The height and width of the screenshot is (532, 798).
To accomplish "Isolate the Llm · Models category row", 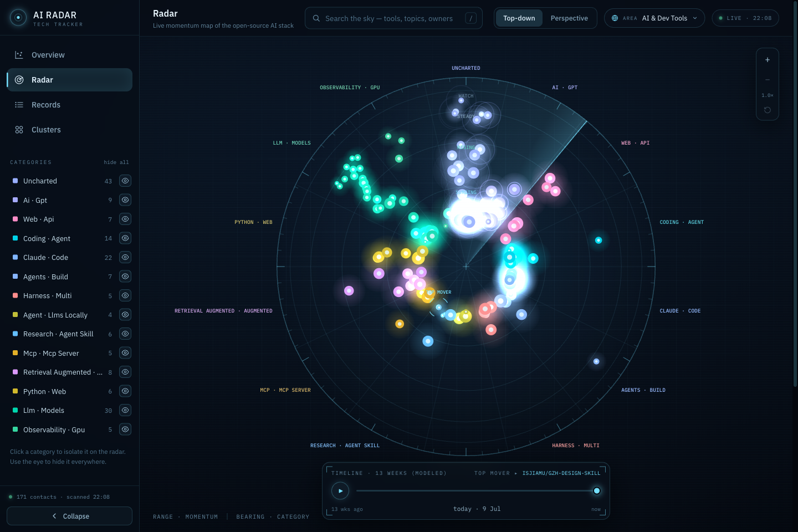I will coord(62,410).
